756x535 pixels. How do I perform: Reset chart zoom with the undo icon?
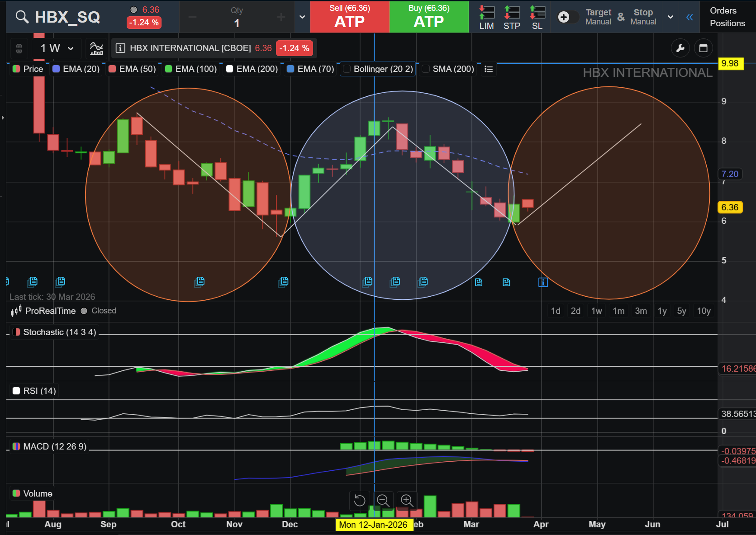click(360, 500)
